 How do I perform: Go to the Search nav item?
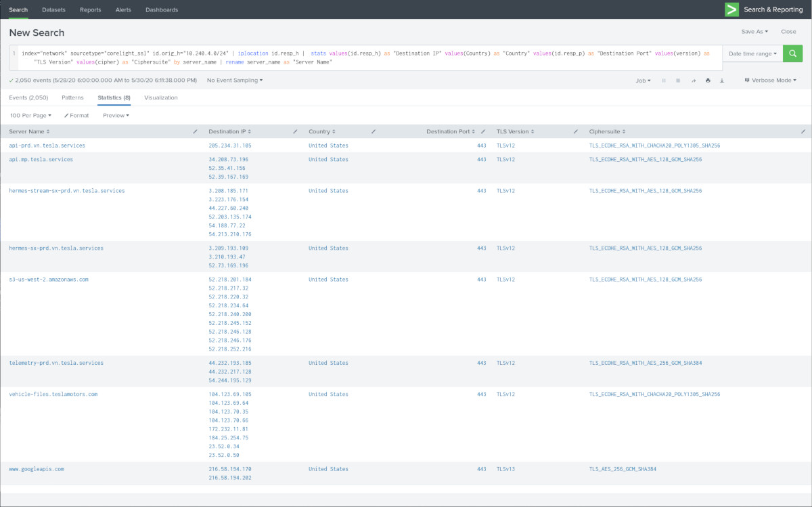pos(18,10)
